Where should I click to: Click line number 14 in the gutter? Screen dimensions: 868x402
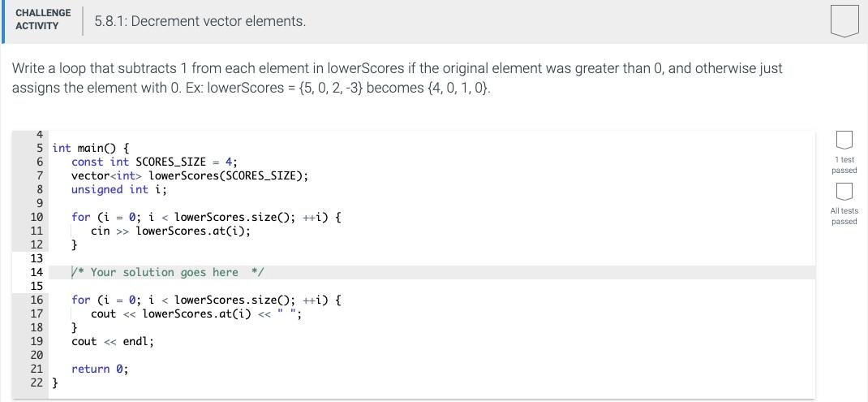pyautogui.click(x=37, y=272)
